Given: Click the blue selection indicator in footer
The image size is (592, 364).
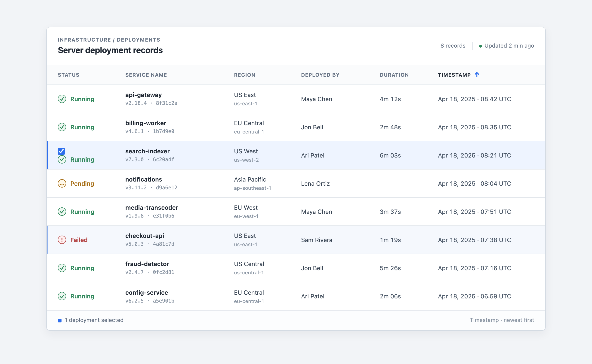Looking at the screenshot, I should (x=60, y=320).
